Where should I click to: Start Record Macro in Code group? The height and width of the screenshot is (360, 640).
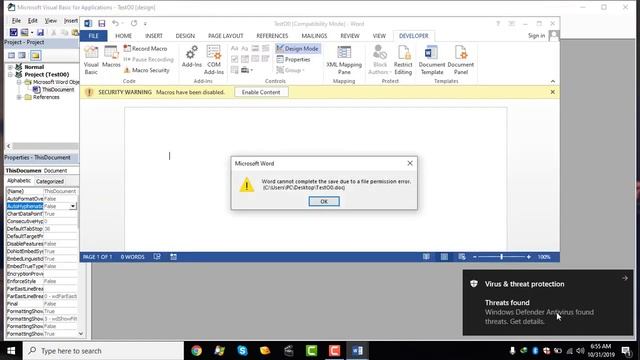(145, 49)
